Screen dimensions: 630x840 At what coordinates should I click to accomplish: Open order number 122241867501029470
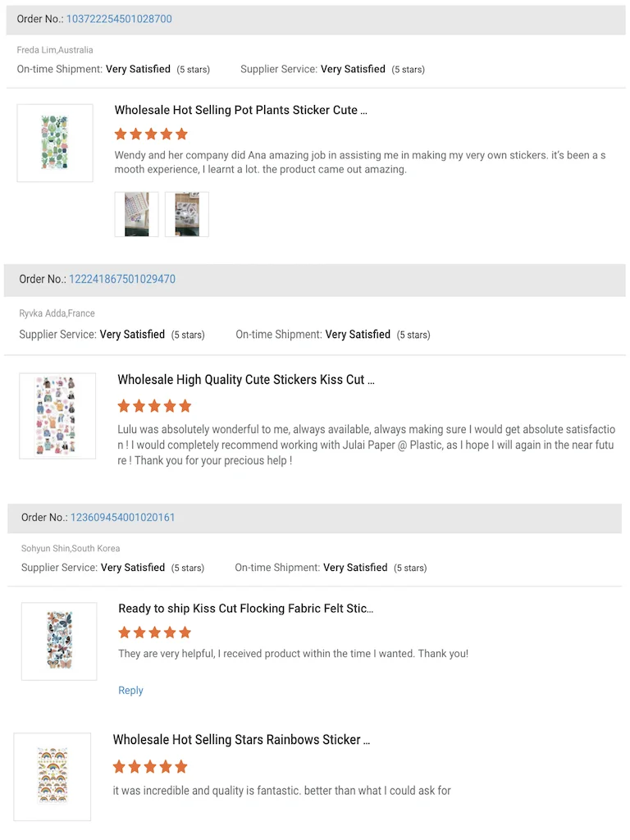tap(122, 279)
